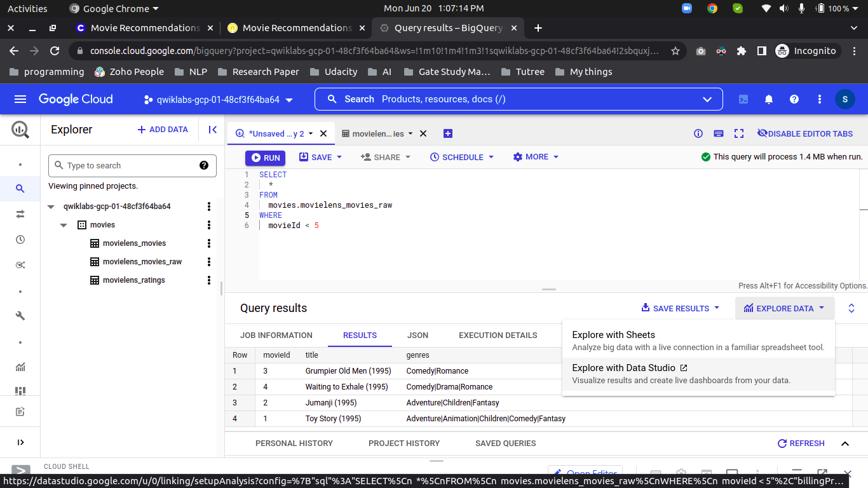The width and height of the screenshot is (868, 488).
Task: Open the Google Cloud navigation hamburger menu
Action: pyautogui.click(x=20, y=99)
